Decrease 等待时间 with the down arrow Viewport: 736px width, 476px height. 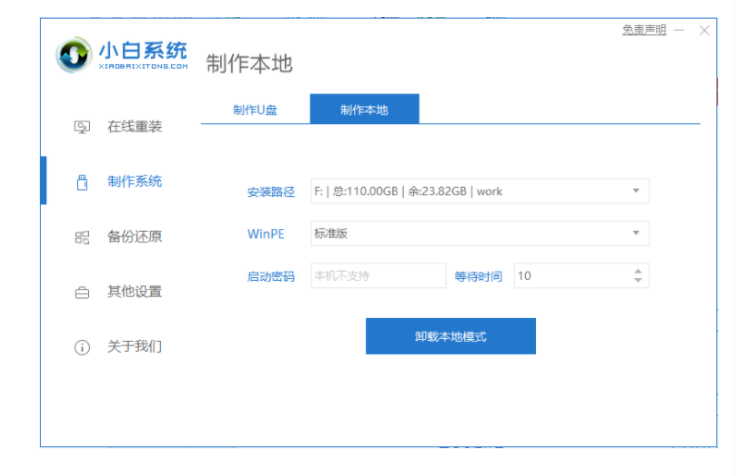[638, 280]
